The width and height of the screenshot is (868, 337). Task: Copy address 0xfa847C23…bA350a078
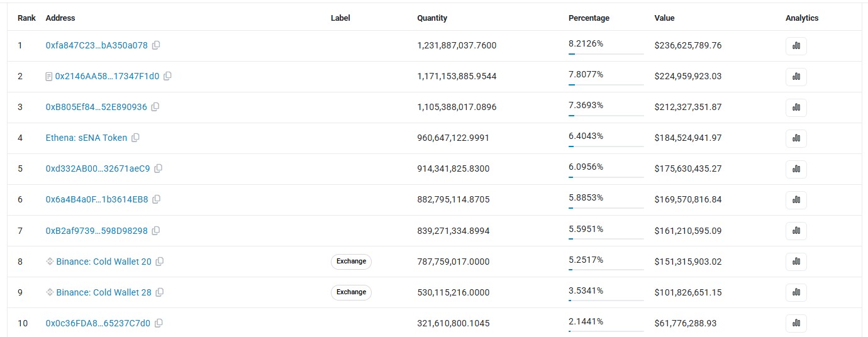156,45
